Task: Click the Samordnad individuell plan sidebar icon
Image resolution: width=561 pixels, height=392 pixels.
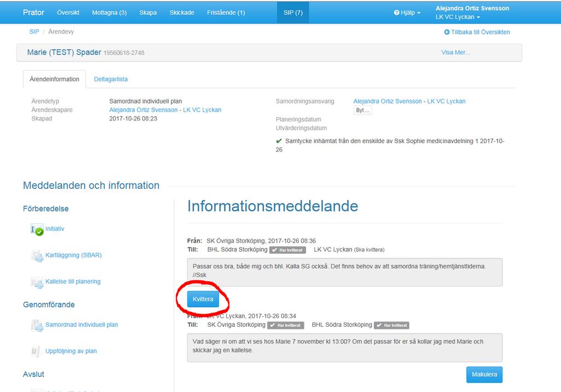Action: tap(37, 325)
